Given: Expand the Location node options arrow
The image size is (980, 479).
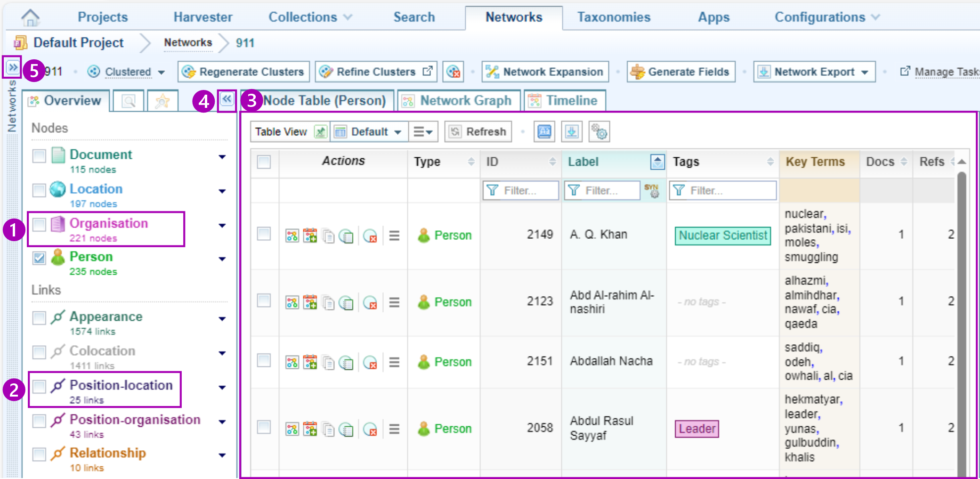Looking at the screenshot, I should [222, 191].
